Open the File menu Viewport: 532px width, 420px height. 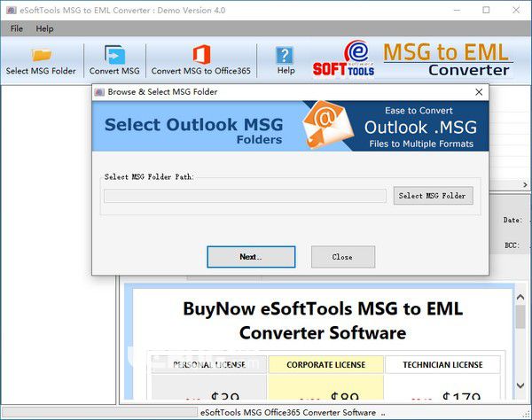pos(17,29)
